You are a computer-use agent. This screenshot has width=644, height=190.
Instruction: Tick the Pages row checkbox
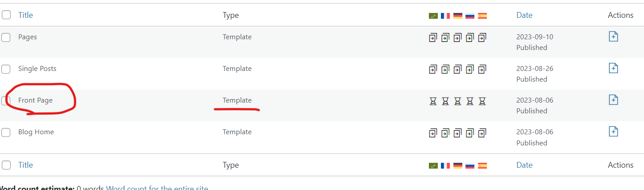click(6, 37)
